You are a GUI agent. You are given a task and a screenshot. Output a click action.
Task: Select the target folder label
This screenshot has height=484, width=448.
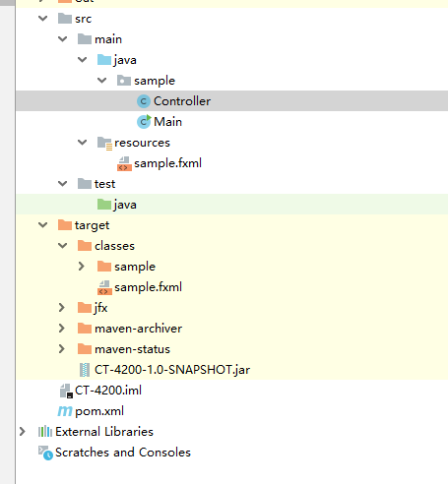[92, 225]
